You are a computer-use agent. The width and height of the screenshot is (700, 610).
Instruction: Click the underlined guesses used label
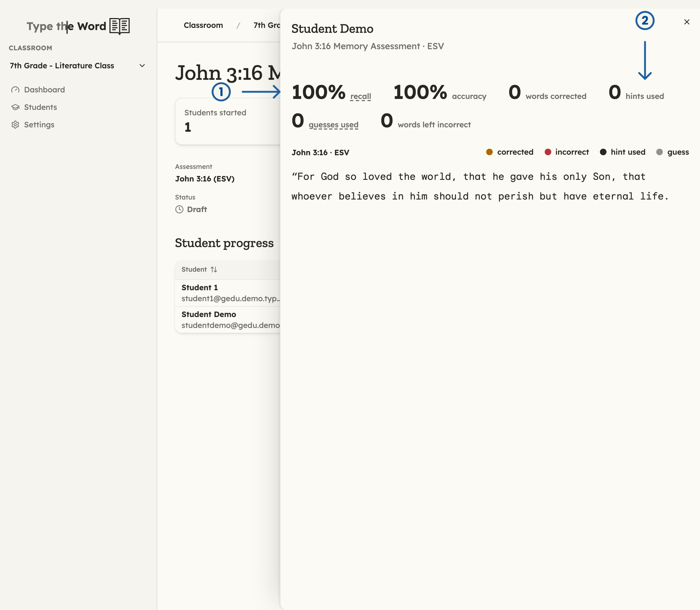click(334, 125)
